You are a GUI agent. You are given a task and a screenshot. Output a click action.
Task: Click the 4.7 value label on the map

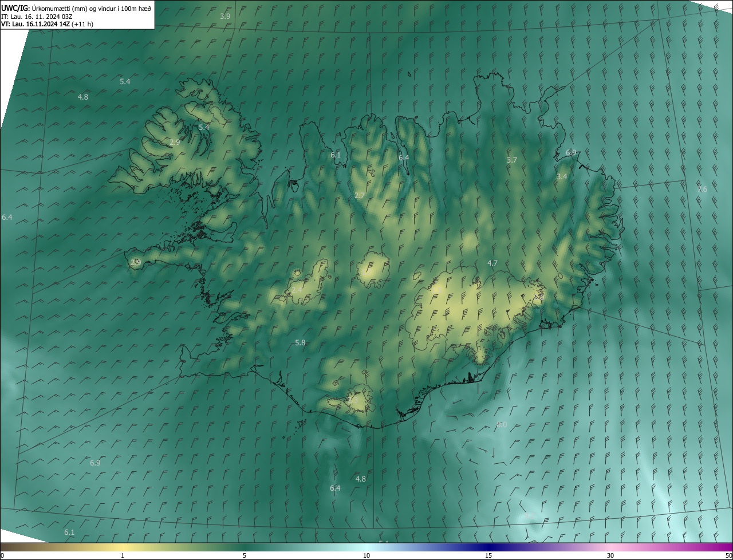tap(492, 263)
